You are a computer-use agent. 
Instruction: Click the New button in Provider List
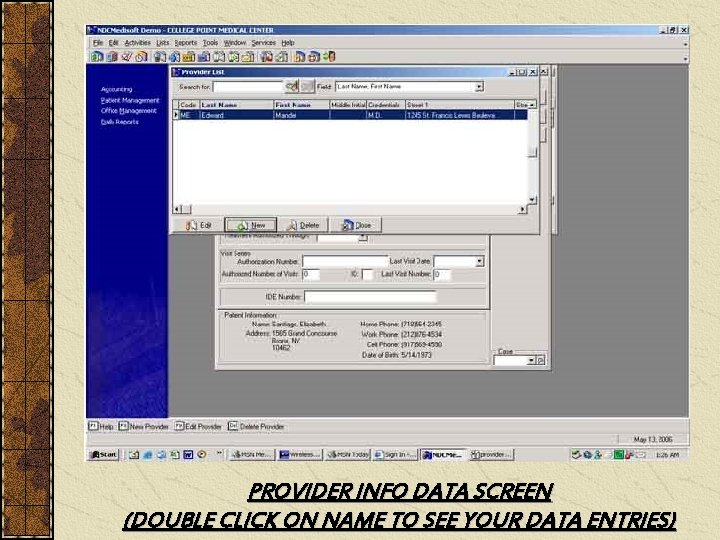[251, 225]
